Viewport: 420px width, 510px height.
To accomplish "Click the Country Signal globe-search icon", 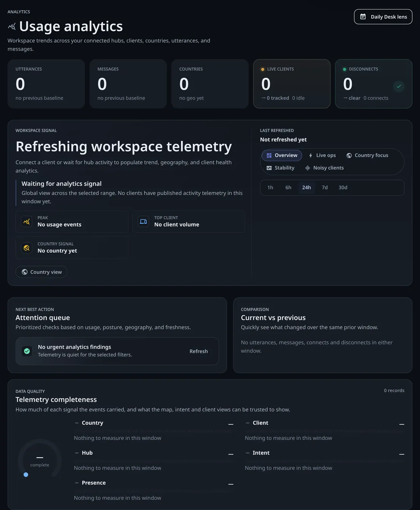I will (27, 248).
